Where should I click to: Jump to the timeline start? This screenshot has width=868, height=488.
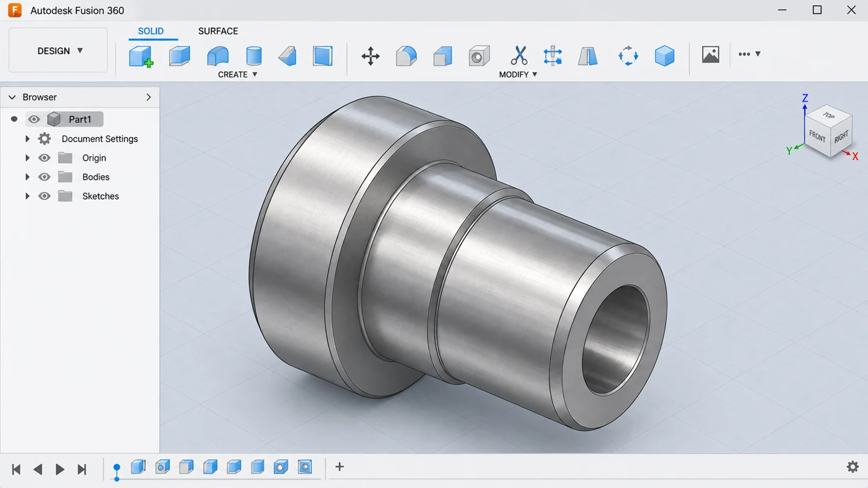tap(16, 469)
